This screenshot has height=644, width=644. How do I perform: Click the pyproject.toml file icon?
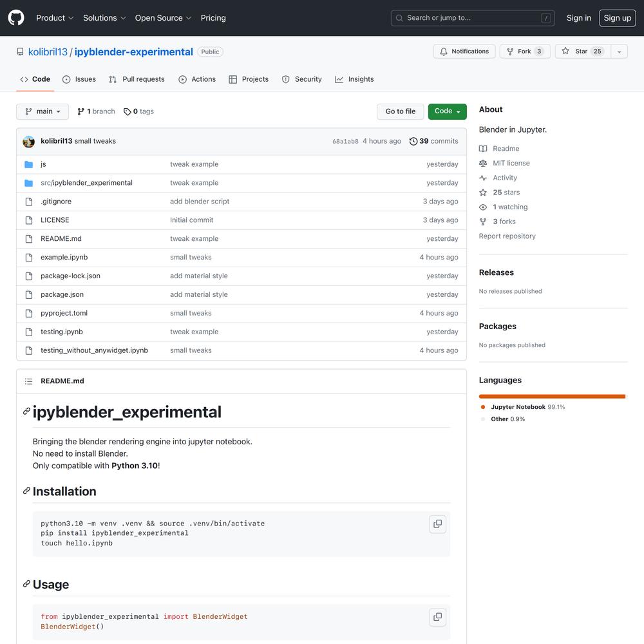(29, 314)
